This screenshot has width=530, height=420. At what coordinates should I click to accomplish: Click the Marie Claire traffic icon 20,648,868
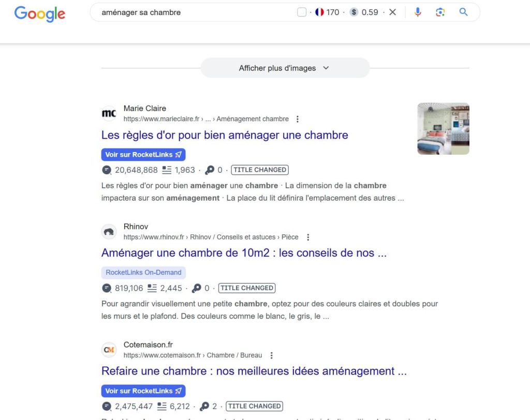click(x=107, y=170)
